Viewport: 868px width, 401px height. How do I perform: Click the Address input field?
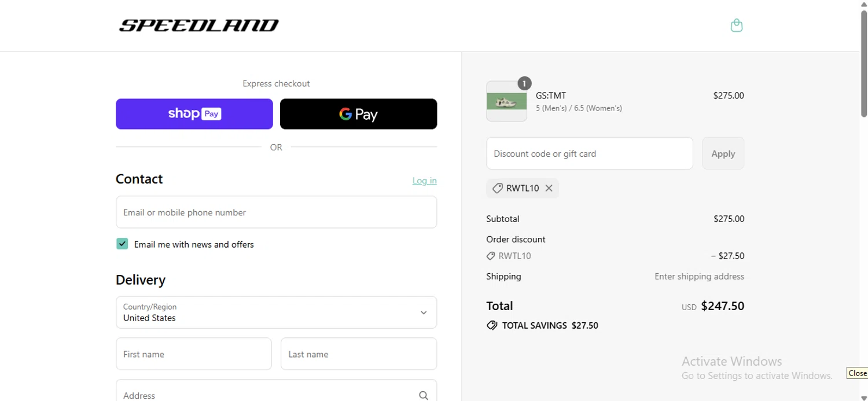[276, 391]
